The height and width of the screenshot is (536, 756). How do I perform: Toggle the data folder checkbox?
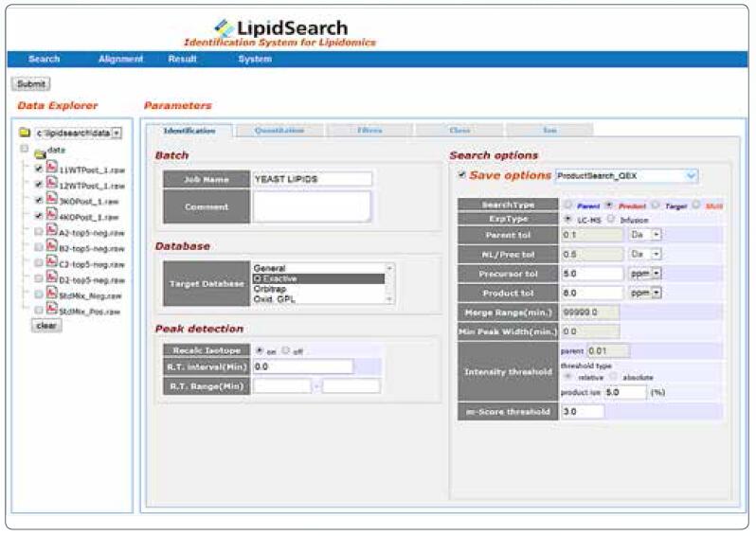click(x=24, y=149)
